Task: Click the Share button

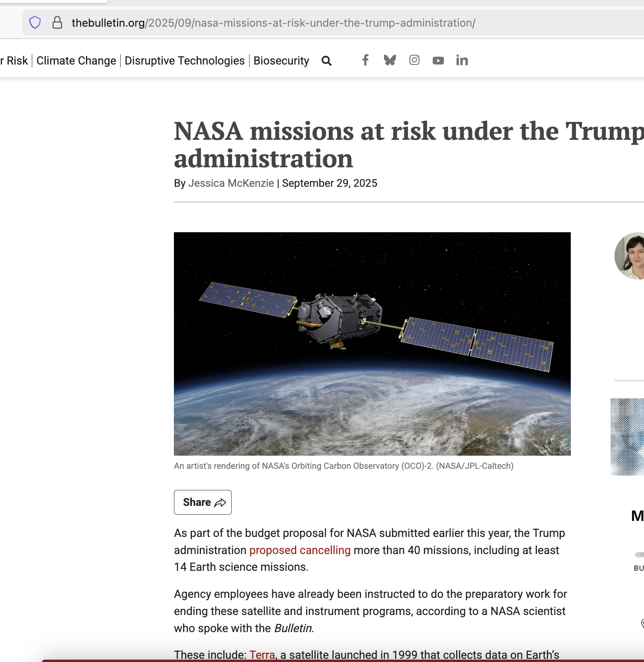Action: click(x=203, y=502)
